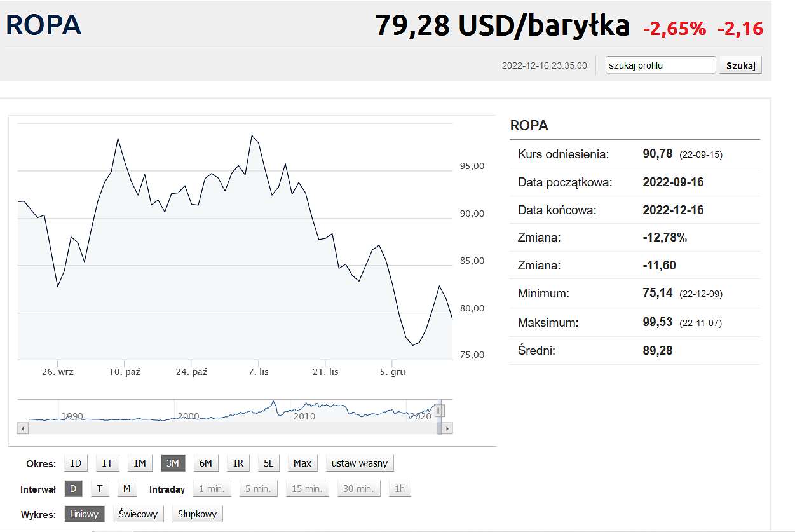Focus the szukaj profilu search field
Screen dimensions: 795x532
coord(661,65)
